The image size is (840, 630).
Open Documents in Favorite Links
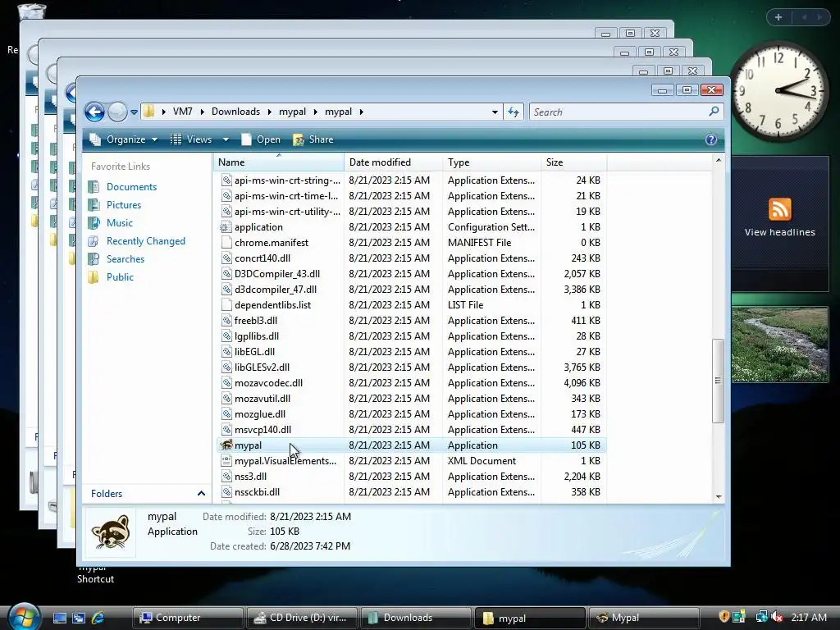tap(131, 187)
